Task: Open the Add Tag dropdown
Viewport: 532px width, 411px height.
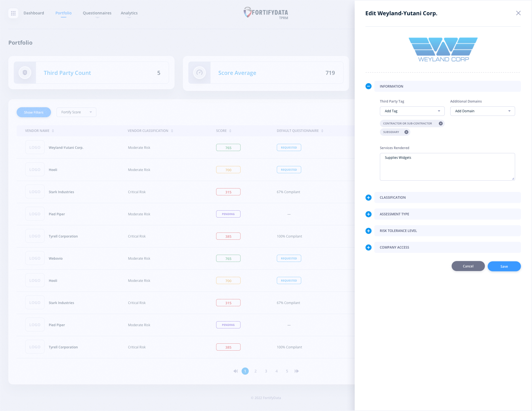Action: point(412,111)
